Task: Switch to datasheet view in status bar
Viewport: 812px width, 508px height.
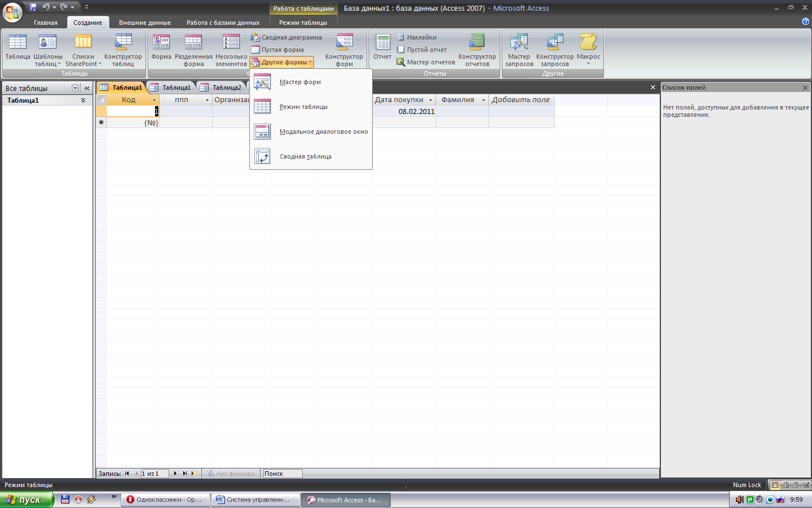Action: point(775,485)
